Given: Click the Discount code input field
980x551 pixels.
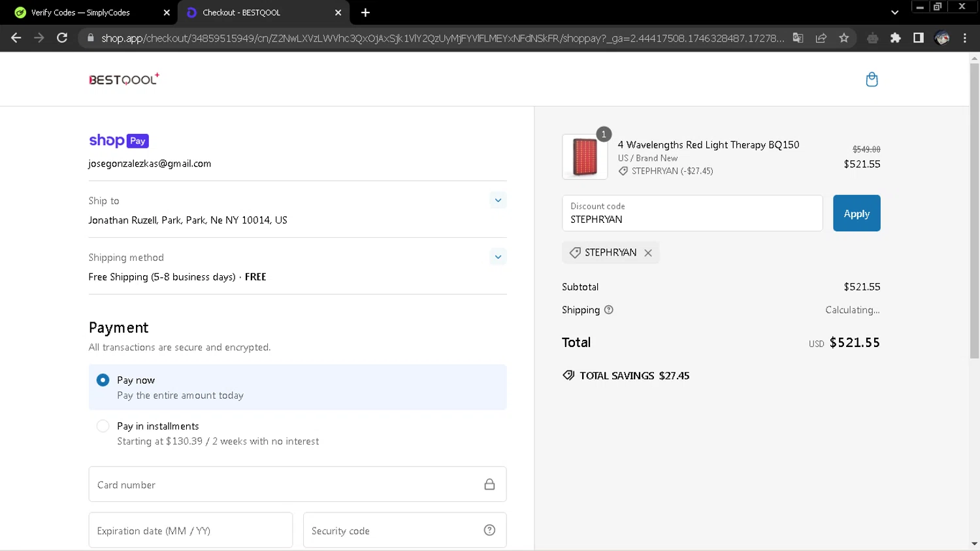Looking at the screenshot, I should click(x=693, y=213).
